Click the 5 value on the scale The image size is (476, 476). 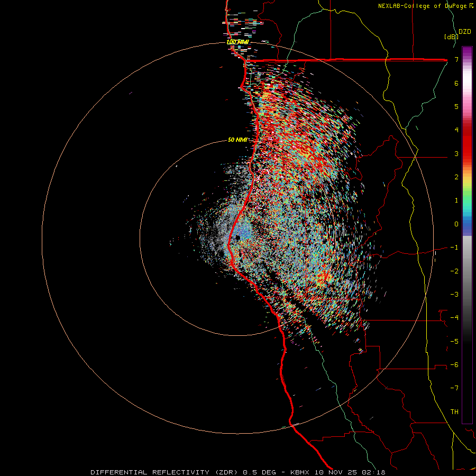pyautogui.click(x=456, y=106)
